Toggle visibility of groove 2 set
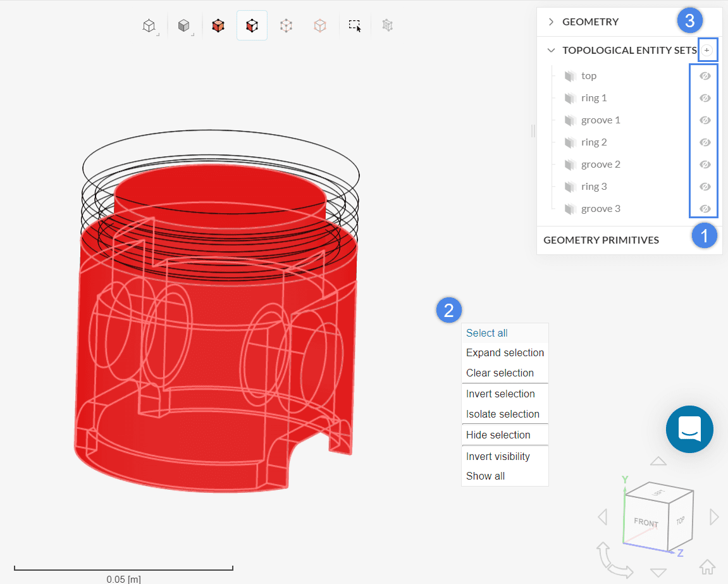 [x=705, y=165]
